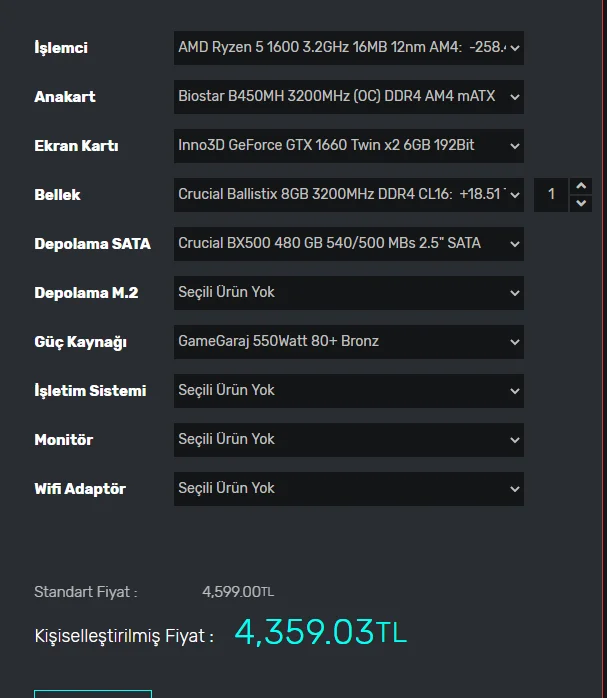This screenshot has width=607, height=698.
Task: Click the İşlemci label
Action: pos(61,48)
